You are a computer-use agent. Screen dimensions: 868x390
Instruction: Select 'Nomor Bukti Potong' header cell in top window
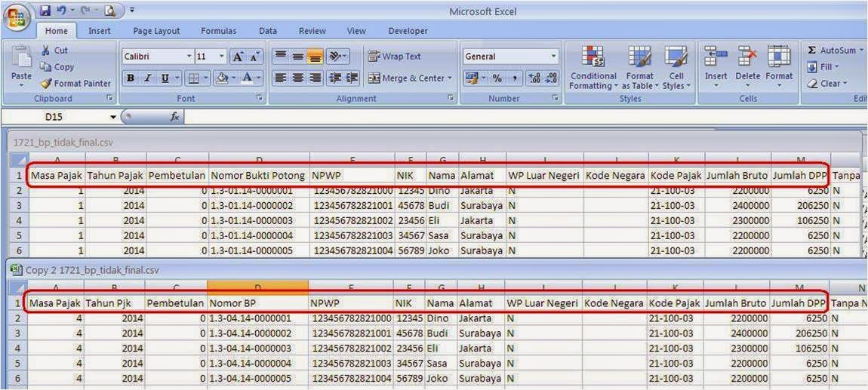(x=259, y=176)
